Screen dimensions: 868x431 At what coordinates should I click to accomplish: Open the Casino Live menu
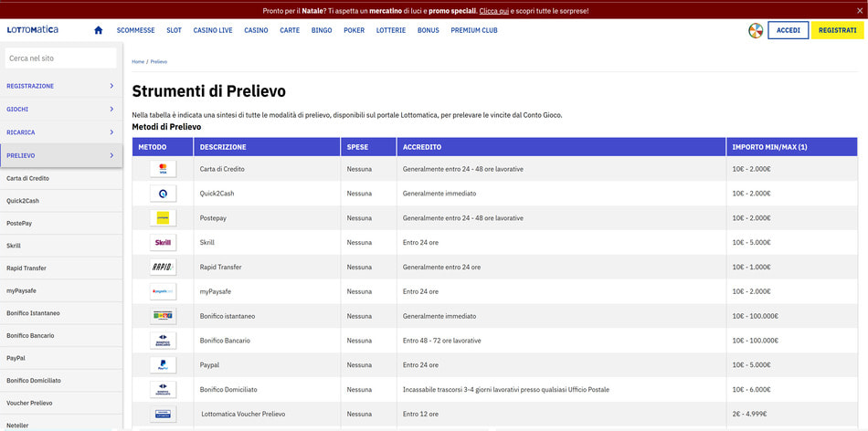[x=213, y=30]
